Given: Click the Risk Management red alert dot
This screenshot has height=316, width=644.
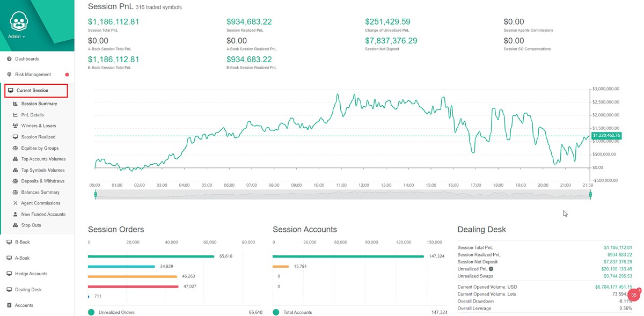Looking at the screenshot, I should (67, 74).
